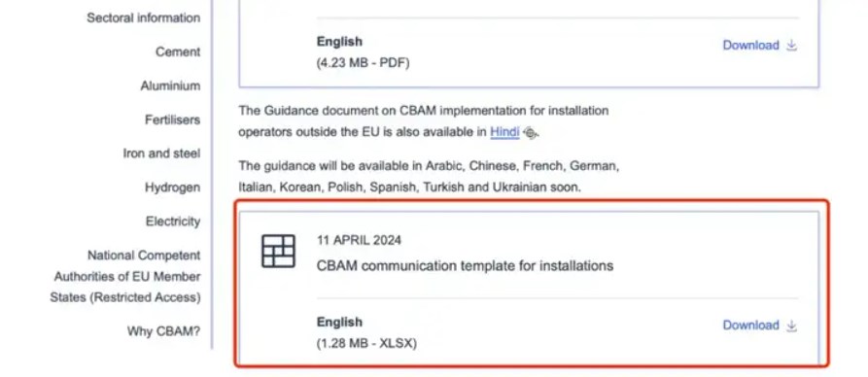Select Cement in the sidebar navigation

tap(178, 51)
